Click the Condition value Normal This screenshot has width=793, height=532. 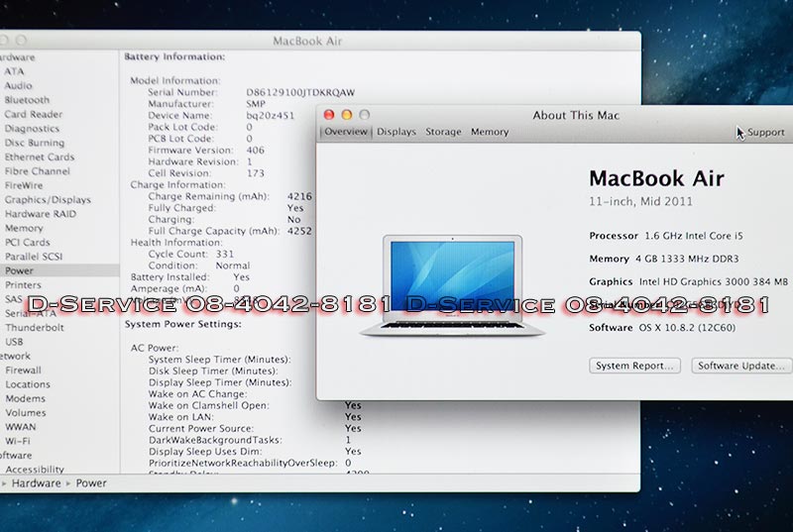233,266
